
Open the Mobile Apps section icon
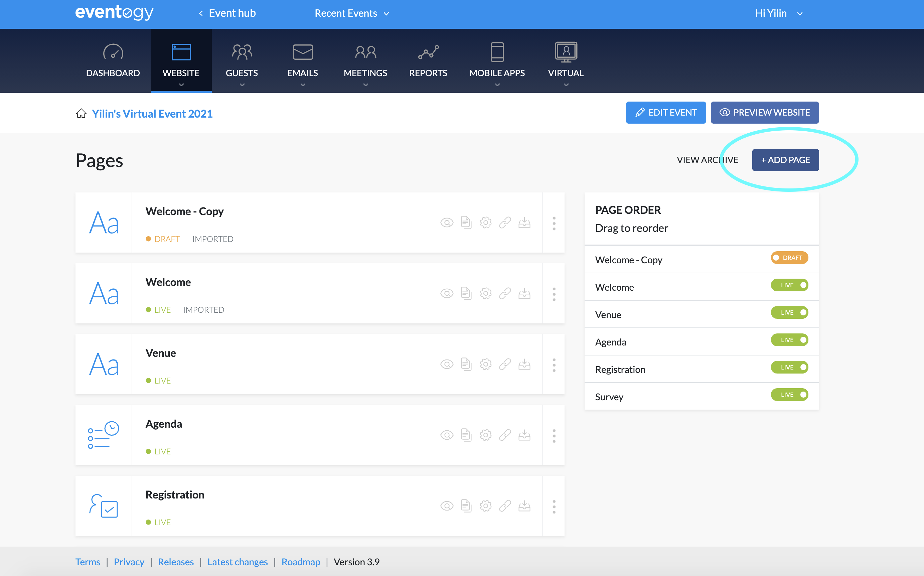pyautogui.click(x=497, y=52)
